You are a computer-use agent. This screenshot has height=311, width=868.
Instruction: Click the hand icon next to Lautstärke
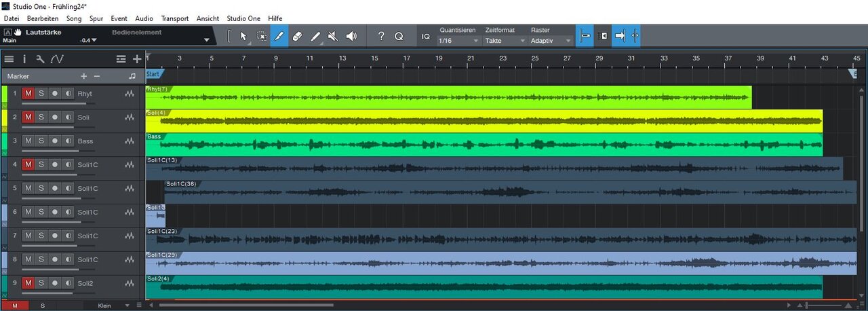pos(18,32)
